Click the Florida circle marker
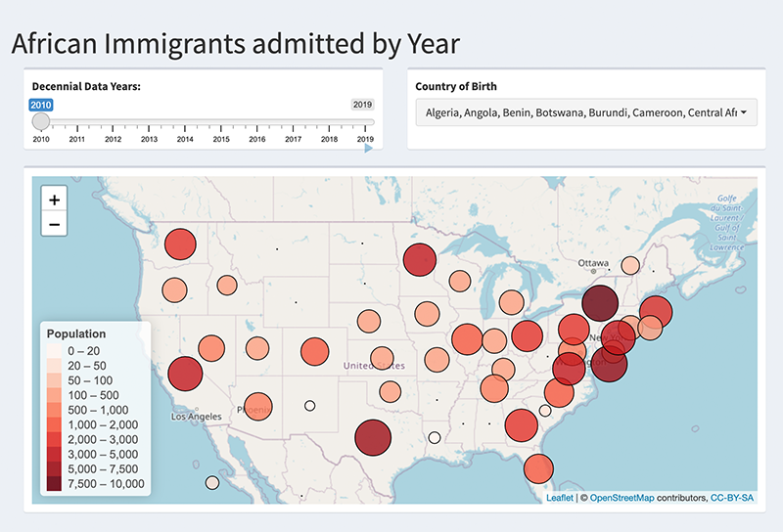This screenshot has height=532, width=783. pyautogui.click(x=536, y=470)
